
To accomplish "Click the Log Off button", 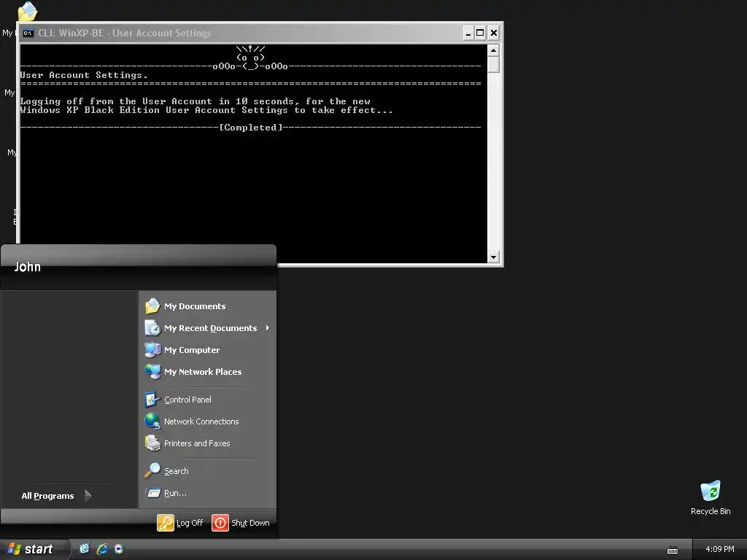I will [x=181, y=523].
